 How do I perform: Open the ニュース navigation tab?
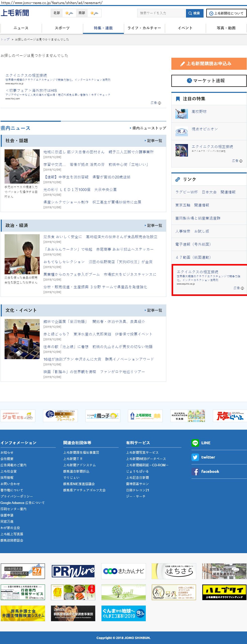coord(21,28)
